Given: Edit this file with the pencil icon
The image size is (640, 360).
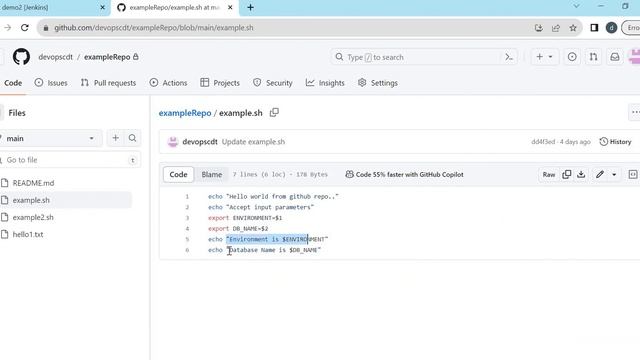Looking at the screenshot, I should point(600,174).
